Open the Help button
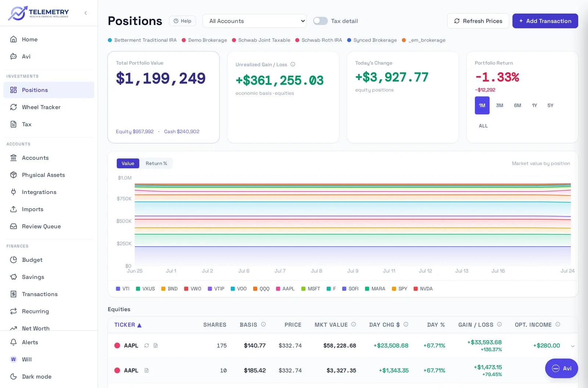The height and width of the screenshot is (388, 588). [182, 21]
